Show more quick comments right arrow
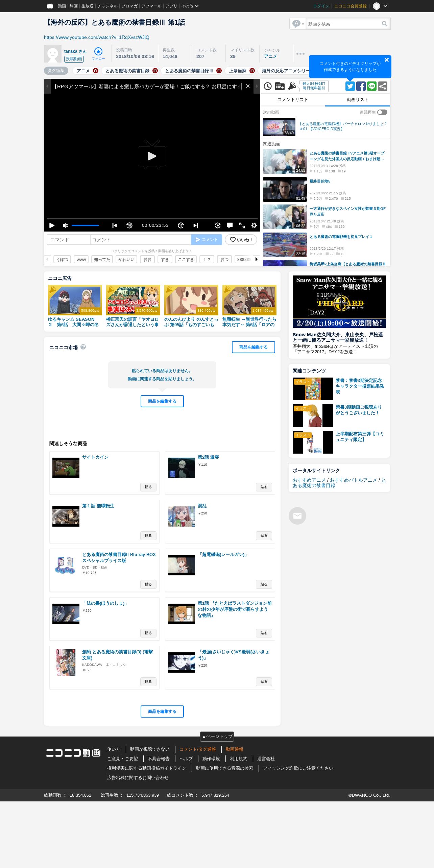The height and width of the screenshot is (868, 434). [x=256, y=260]
